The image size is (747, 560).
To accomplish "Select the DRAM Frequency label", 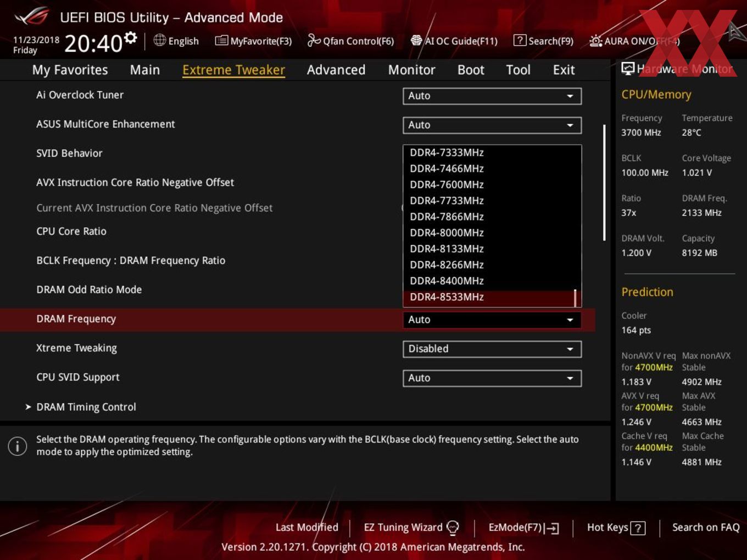I will 76,319.
